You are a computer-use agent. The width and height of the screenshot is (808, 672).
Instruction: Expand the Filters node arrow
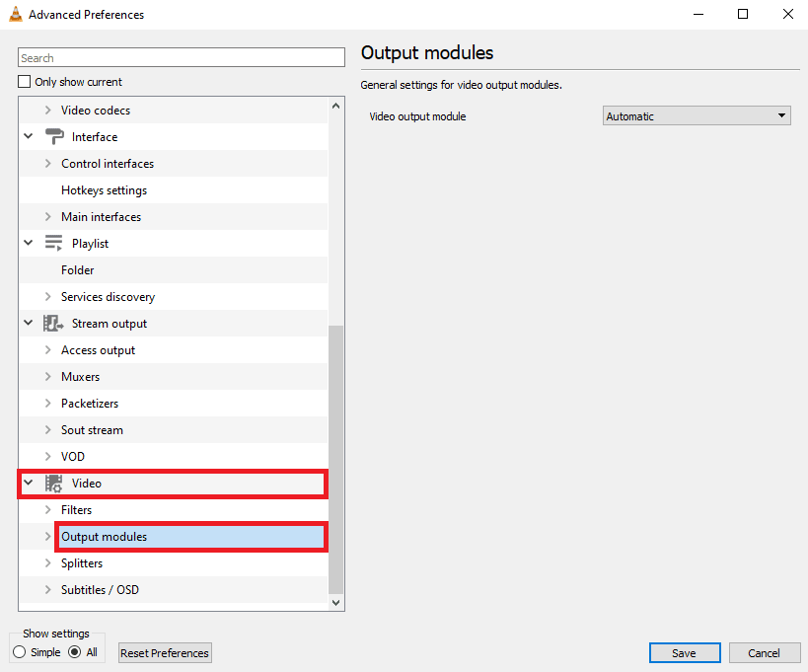coord(48,509)
